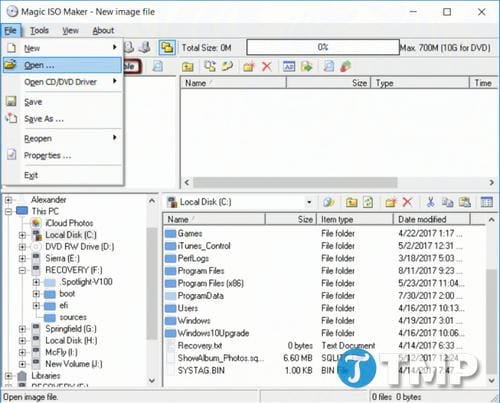This screenshot has width=500, height=403.
Task: Open the About menu
Action: (x=103, y=31)
